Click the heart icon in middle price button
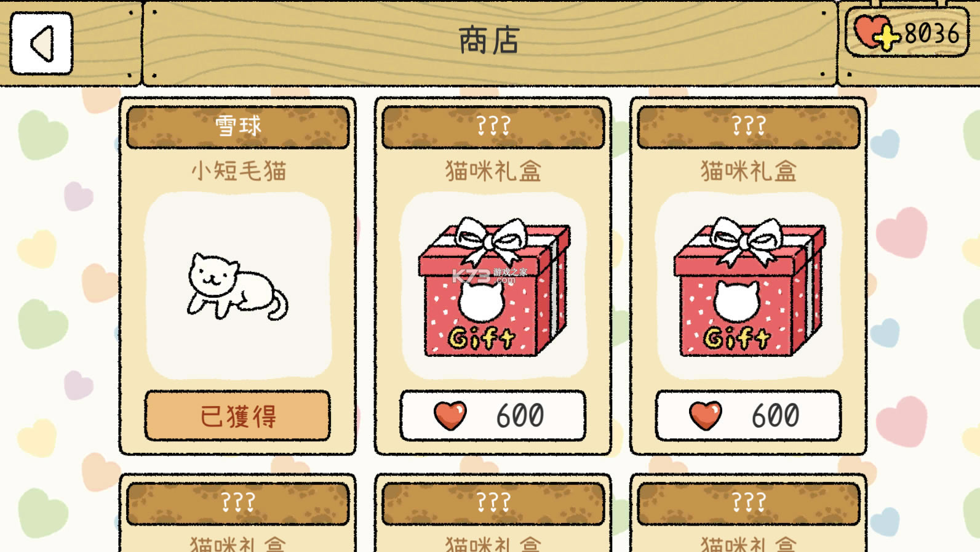 [450, 415]
